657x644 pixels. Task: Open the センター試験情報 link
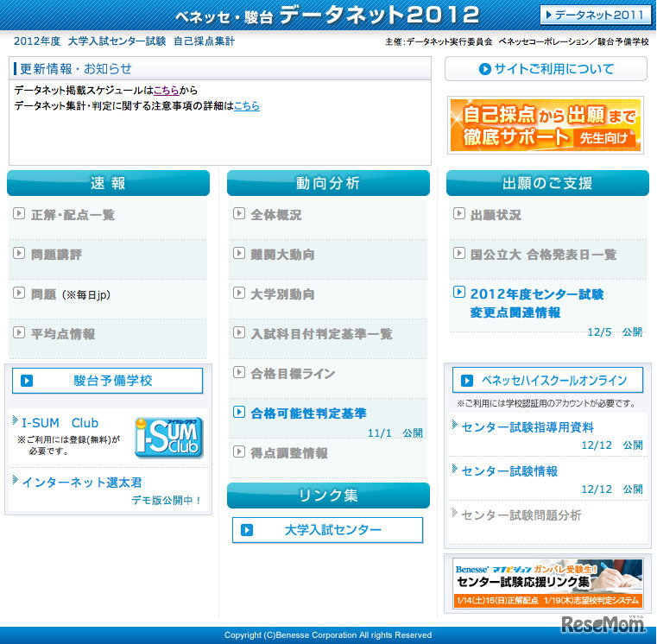click(x=509, y=471)
